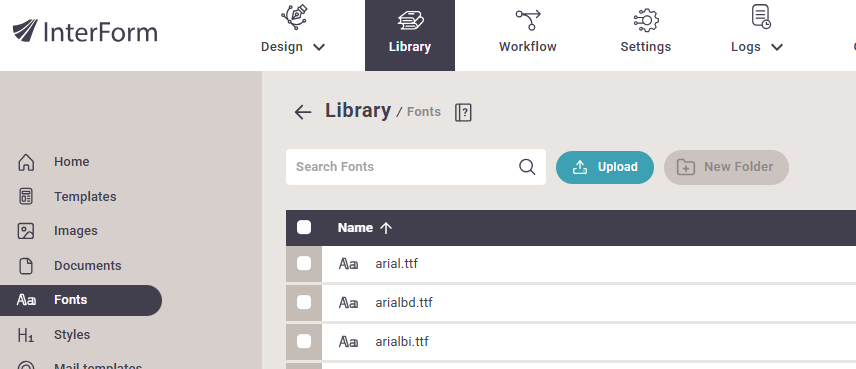
Task: Click the Images picture icon
Action: 26,231
